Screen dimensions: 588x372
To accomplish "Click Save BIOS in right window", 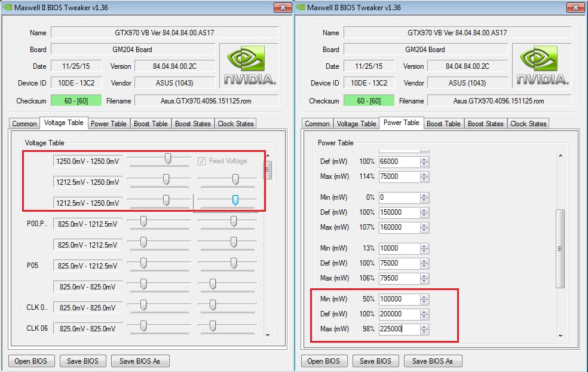I will point(376,361).
